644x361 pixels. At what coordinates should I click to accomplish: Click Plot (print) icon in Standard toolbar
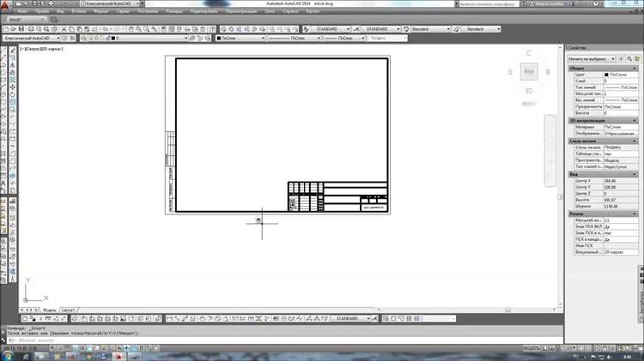(31, 29)
